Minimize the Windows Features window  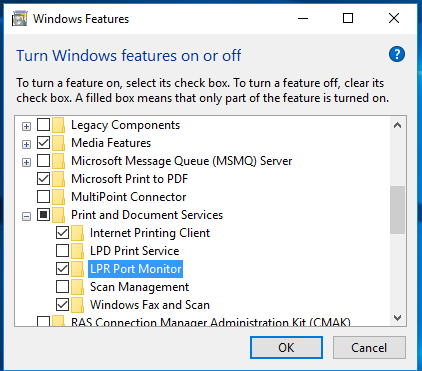click(303, 18)
